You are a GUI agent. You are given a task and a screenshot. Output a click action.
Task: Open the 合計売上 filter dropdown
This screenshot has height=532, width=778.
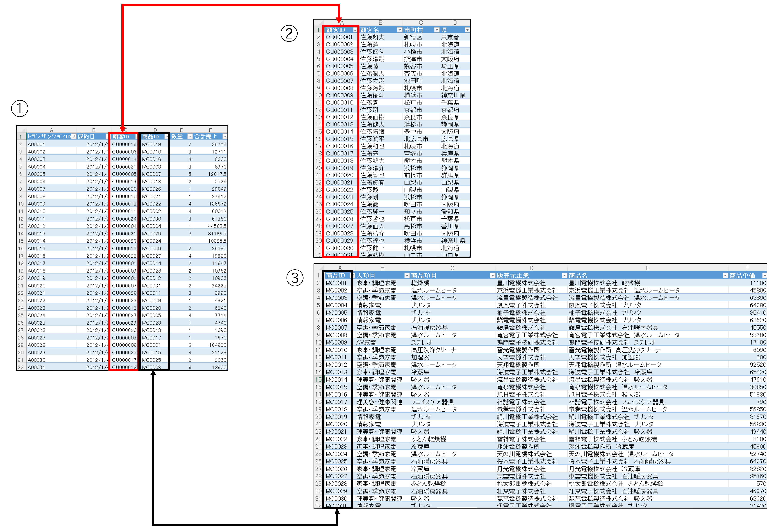pos(225,136)
